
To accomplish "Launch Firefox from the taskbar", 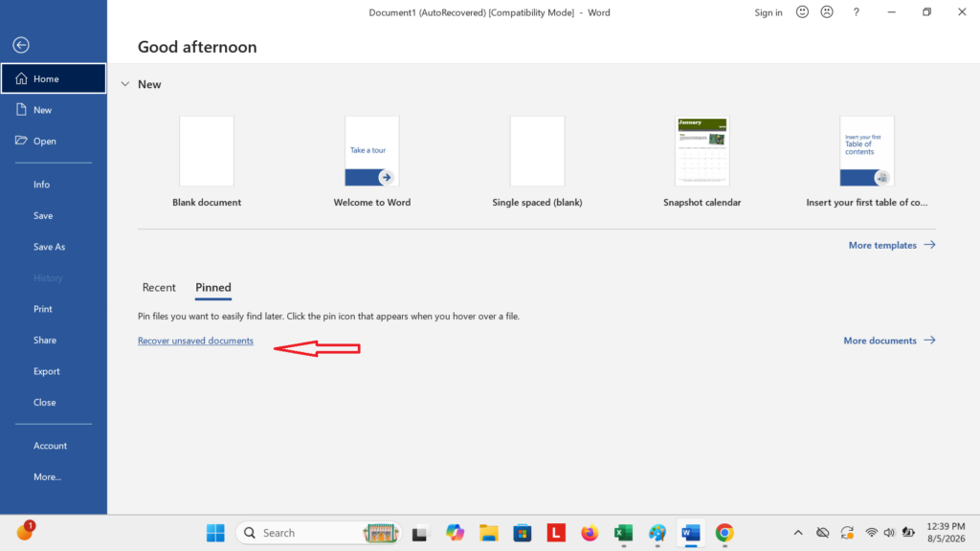I will [x=590, y=533].
